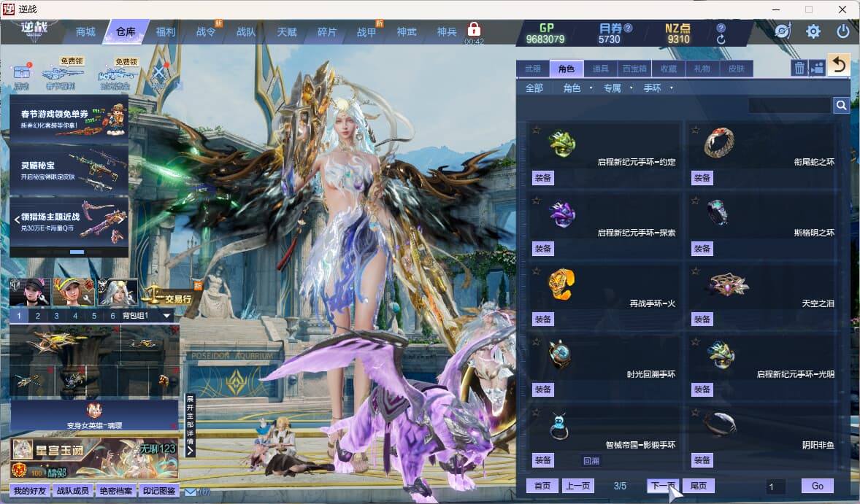Click the question mark beside NZ点
The width and height of the screenshot is (860, 504).
pos(721,28)
